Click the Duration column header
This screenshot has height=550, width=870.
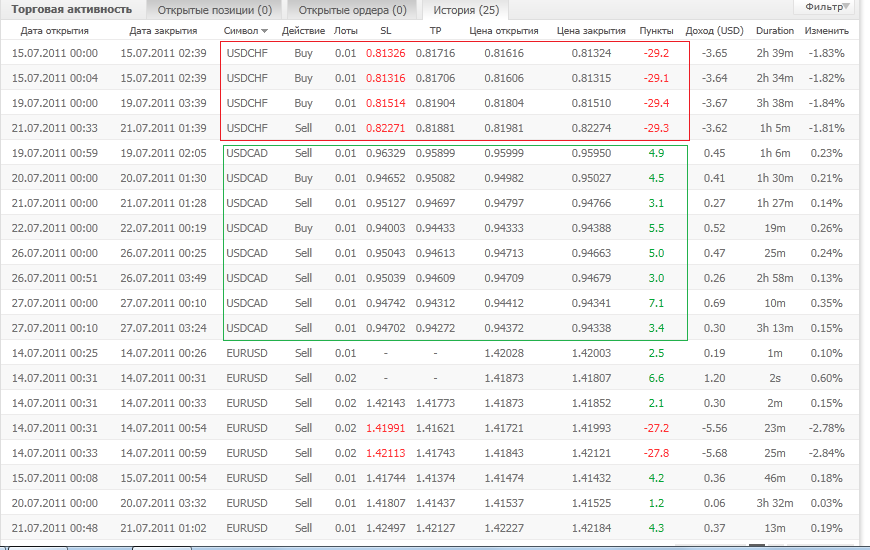pos(775,31)
